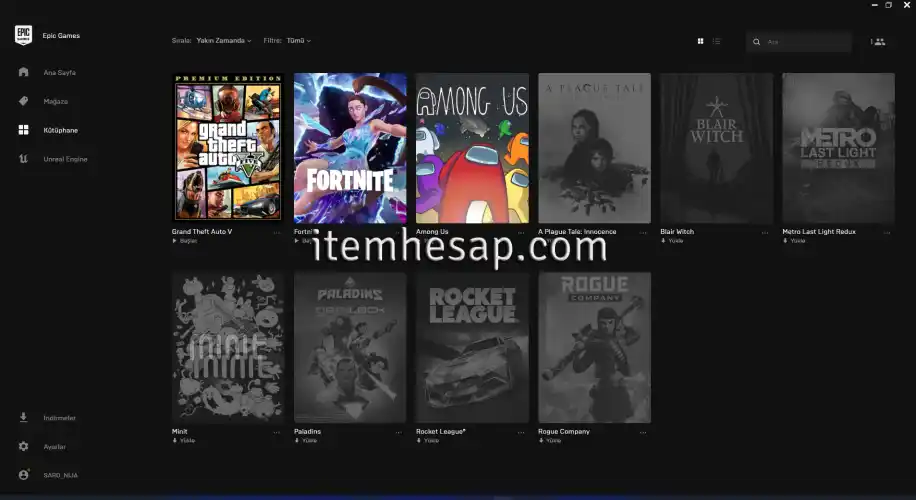The image size is (916, 500).
Task: Click Yükle under Blair Witch
Action: pyautogui.click(x=675, y=241)
